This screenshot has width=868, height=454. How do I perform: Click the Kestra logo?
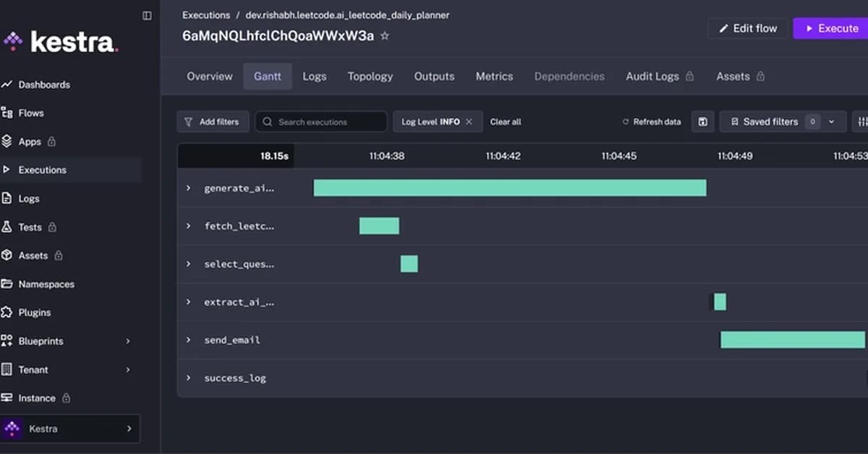click(x=61, y=42)
